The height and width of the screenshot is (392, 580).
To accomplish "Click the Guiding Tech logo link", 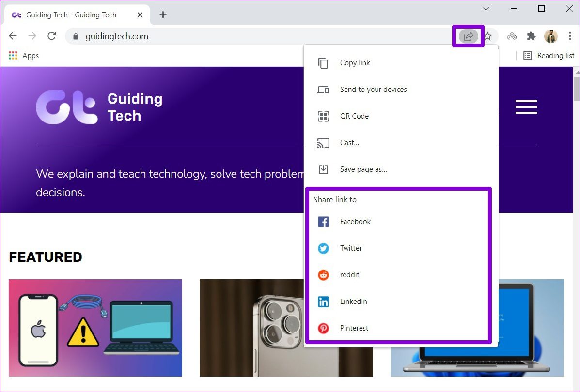I will coord(99,107).
